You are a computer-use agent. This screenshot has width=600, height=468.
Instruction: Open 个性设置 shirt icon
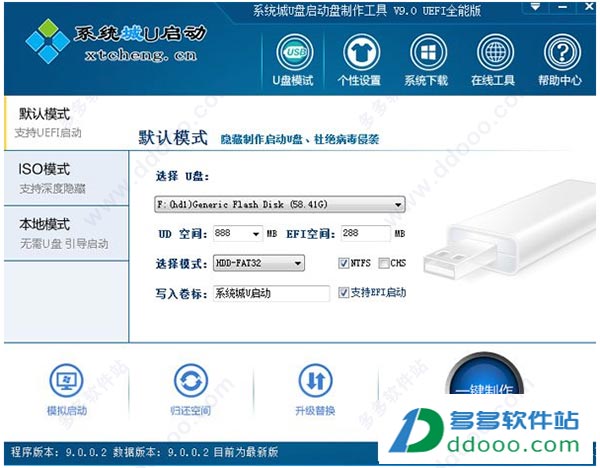(361, 52)
